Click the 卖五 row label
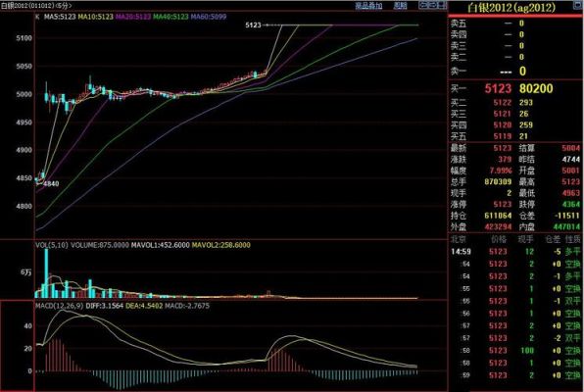The image size is (584, 392). pyautogui.click(x=459, y=24)
